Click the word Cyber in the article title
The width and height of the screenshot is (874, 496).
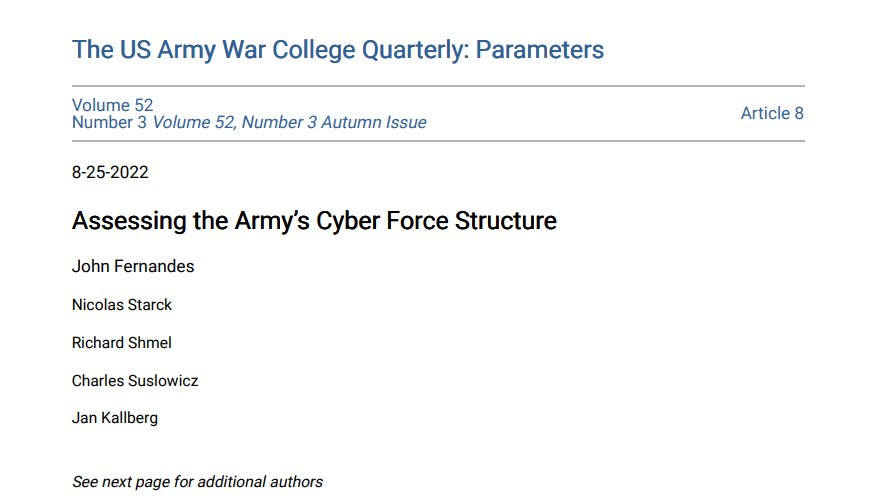pyautogui.click(x=348, y=221)
